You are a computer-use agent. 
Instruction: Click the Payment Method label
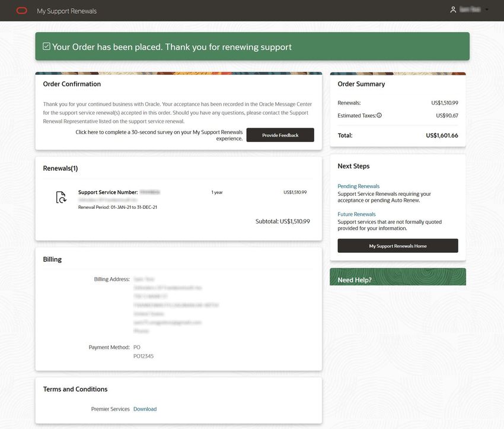coord(109,347)
